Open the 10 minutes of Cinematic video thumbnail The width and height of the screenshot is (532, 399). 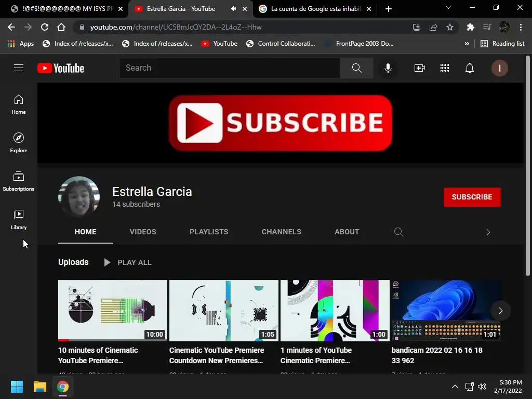113,311
